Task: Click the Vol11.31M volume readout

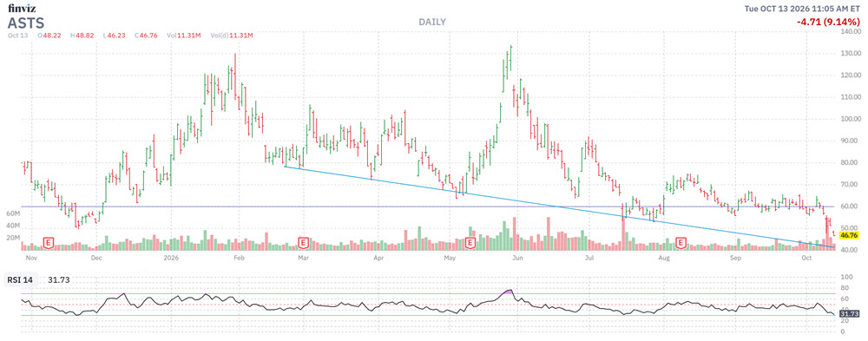Action: [183, 36]
